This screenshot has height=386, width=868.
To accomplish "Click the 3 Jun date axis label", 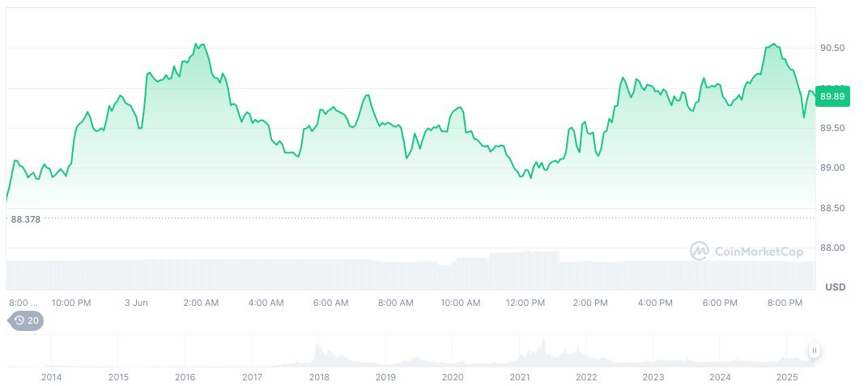I will pyautogui.click(x=136, y=303).
